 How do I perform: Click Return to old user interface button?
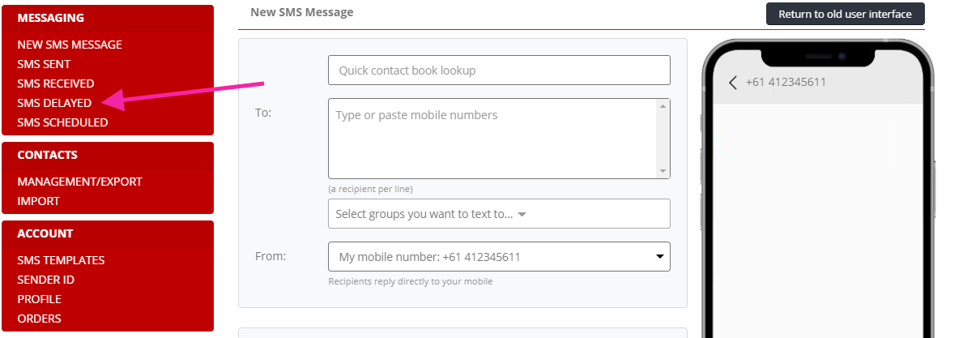point(846,14)
